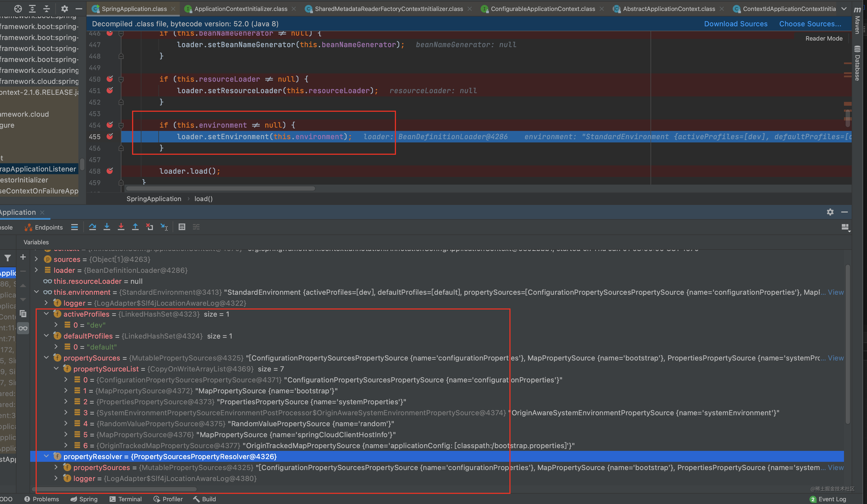
Task: Click View link for this.environment value
Action: coord(836,292)
